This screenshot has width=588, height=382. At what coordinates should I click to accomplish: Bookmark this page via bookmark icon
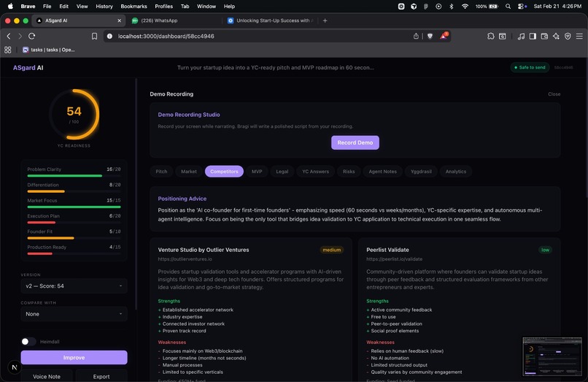(95, 36)
